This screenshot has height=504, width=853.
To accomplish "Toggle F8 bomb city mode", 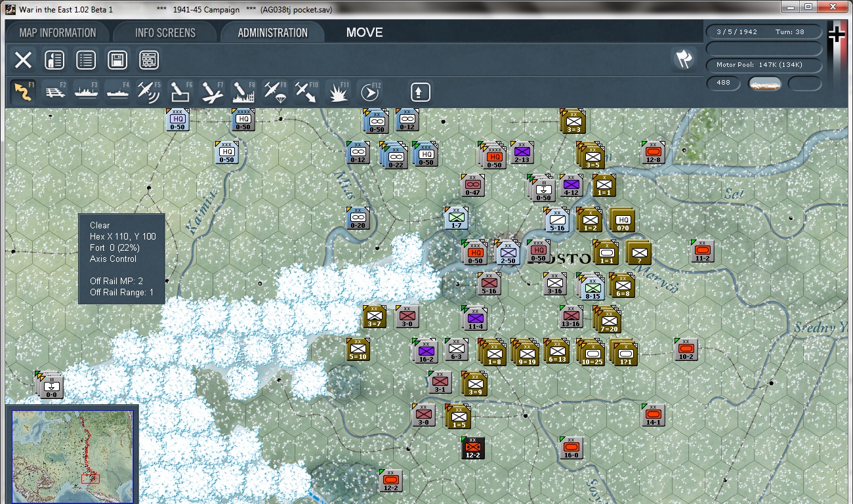I will point(243,92).
